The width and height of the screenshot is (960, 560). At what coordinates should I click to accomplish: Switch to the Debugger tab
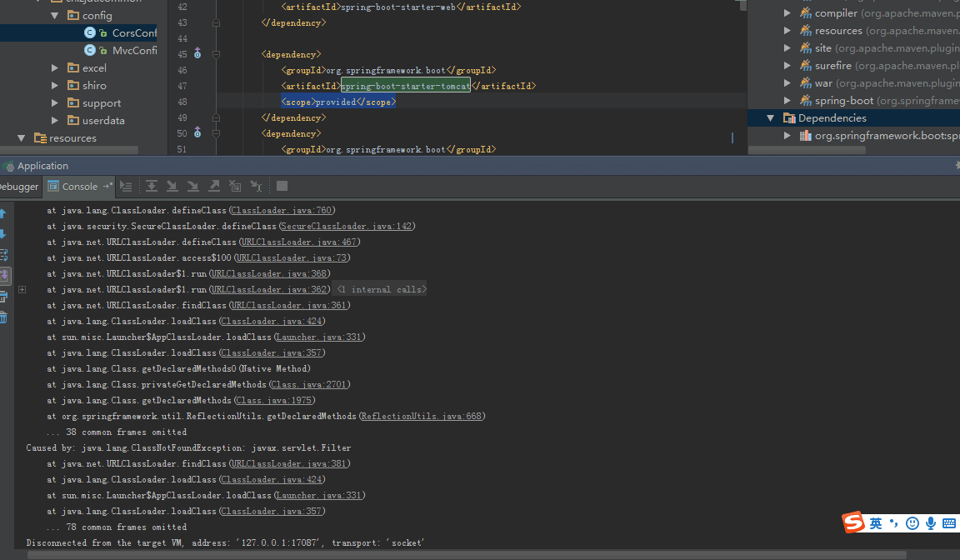18,187
